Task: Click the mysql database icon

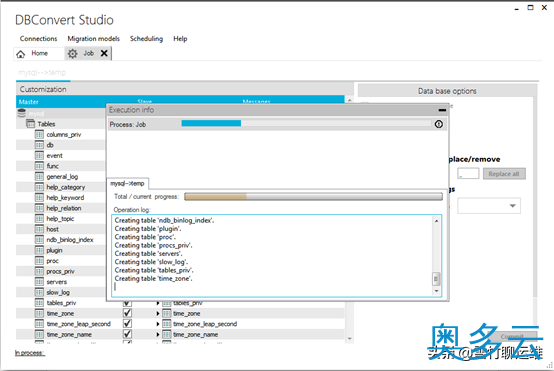Action: point(22,113)
